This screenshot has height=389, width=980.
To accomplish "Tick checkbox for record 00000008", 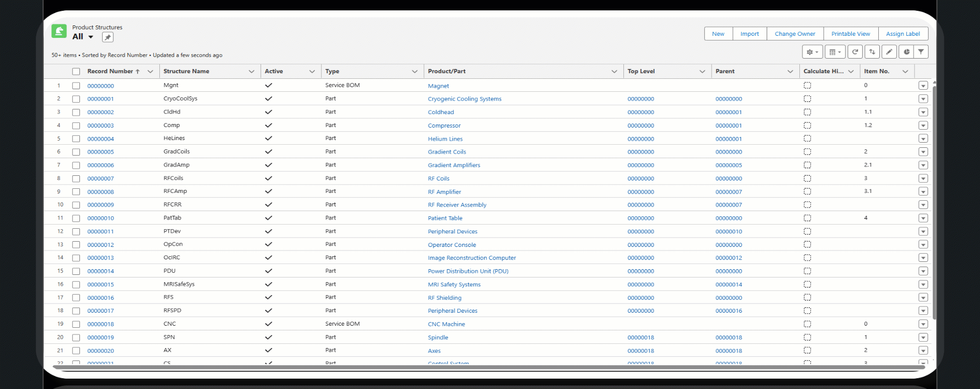I will [x=76, y=192].
